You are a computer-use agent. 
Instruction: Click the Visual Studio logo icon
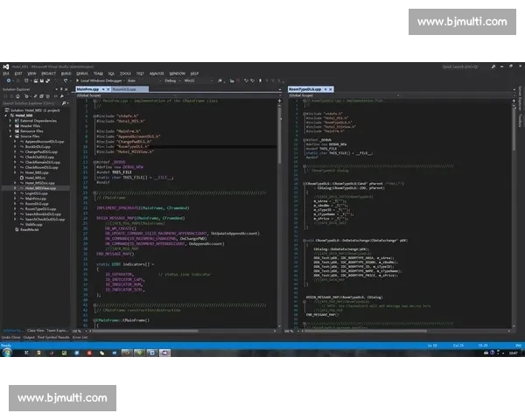[6, 66]
